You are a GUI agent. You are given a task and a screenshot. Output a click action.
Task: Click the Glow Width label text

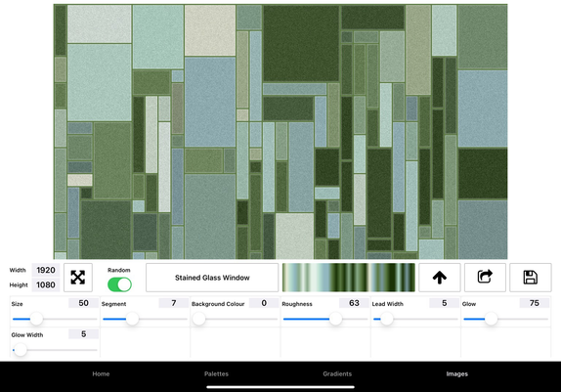(x=27, y=335)
